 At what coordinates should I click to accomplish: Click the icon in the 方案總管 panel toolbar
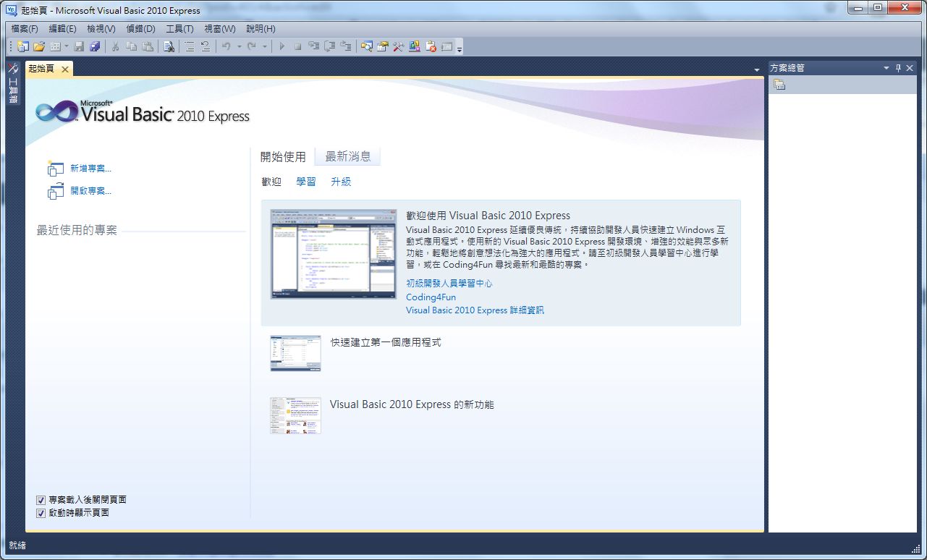click(x=779, y=85)
